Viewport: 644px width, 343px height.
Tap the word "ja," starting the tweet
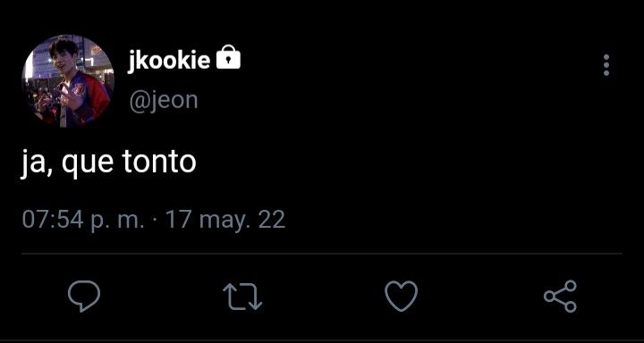[37, 164]
